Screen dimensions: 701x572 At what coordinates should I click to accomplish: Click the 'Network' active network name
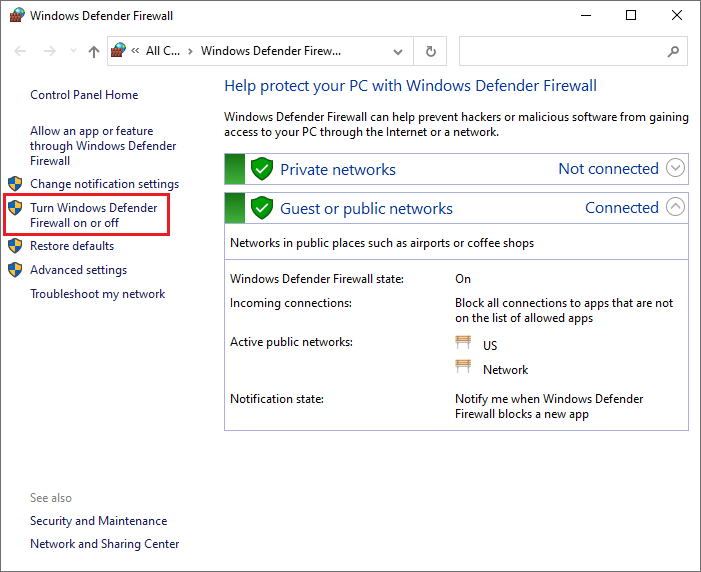[x=505, y=370]
